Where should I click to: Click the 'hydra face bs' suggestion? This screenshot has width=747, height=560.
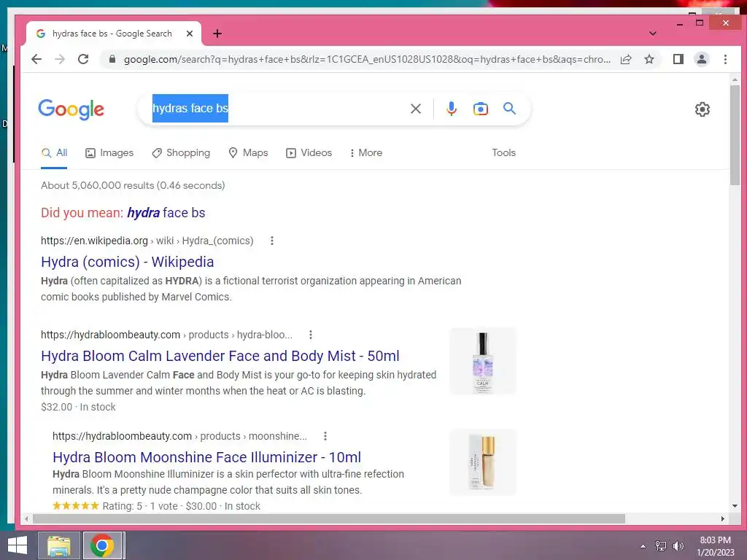pyautogui.click(x=166, y=213)
